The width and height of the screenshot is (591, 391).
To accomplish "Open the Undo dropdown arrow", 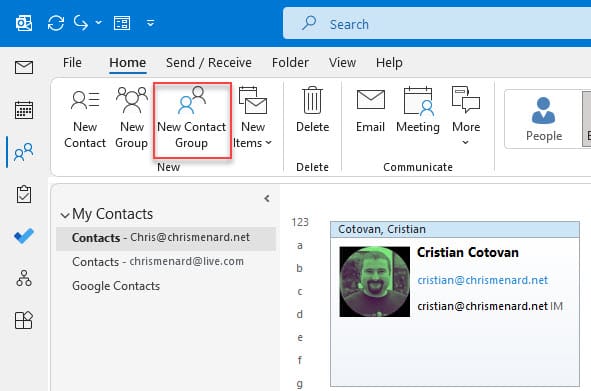I will (98, 23).
